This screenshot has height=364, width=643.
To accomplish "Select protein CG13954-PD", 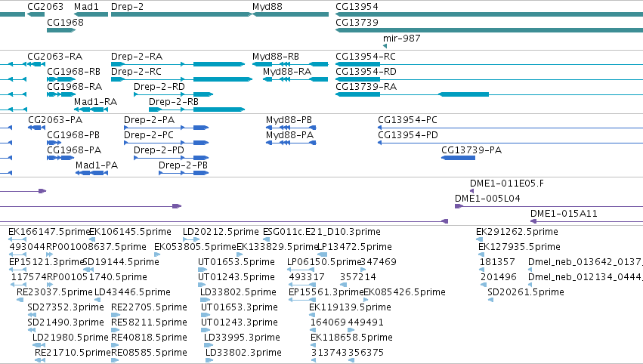I will (407, 135).
